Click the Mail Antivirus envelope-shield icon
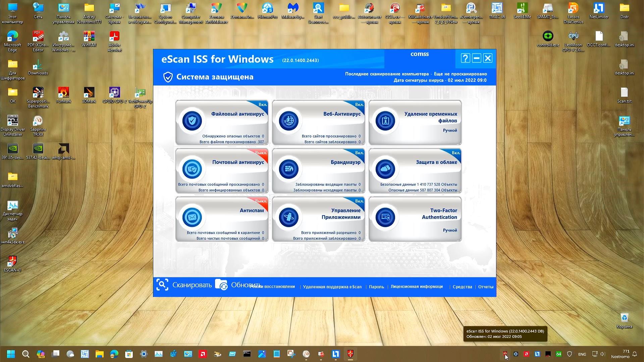644x362 pixels. point(192,169)
